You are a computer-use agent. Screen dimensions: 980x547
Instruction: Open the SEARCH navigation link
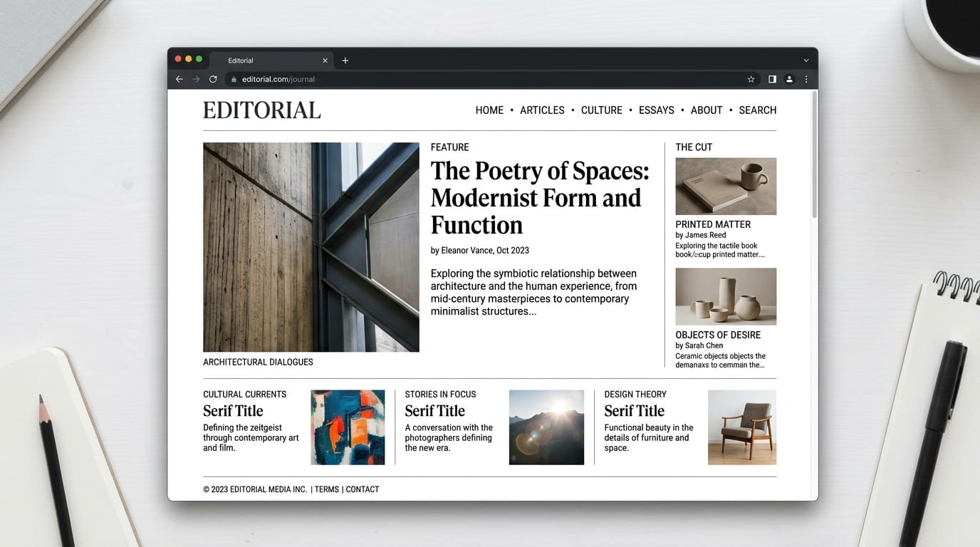click(758, 110)
